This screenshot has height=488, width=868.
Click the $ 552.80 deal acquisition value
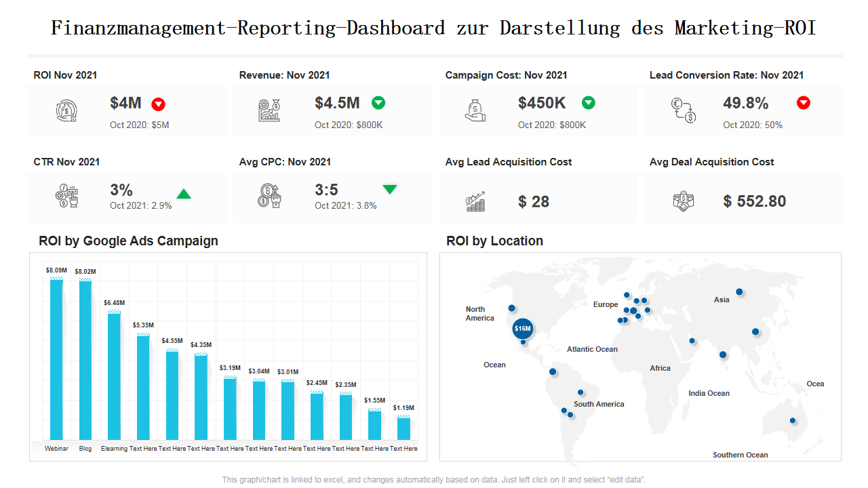pos(755,202)
